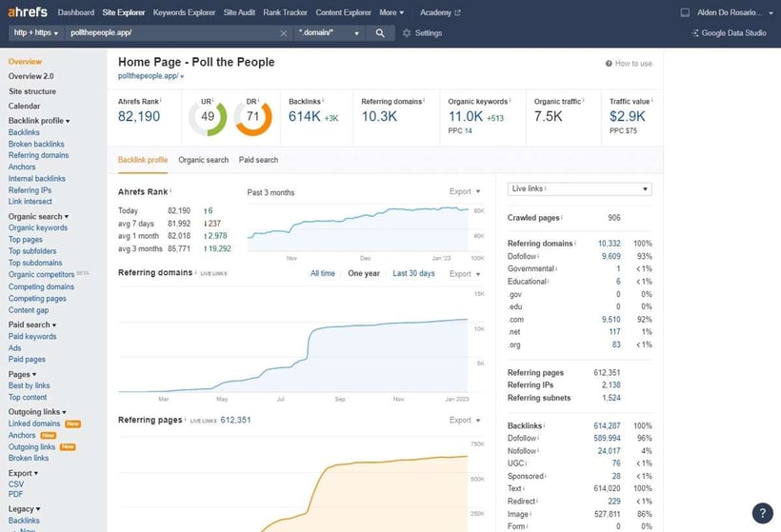Expand the More menu in top navigation

coord(391,12)
